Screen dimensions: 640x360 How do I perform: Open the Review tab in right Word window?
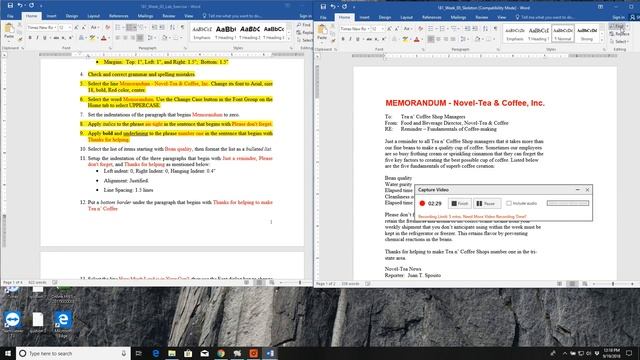coord(482,17)
